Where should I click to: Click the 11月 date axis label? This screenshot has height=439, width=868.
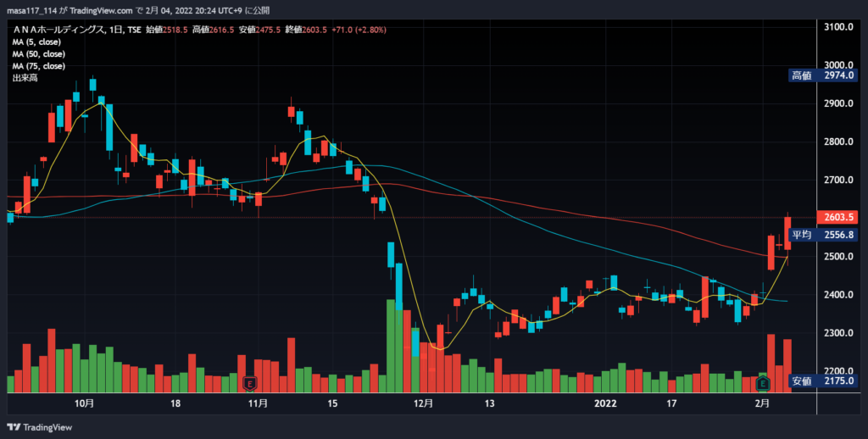pyautogui.click(x=259, y=403)
